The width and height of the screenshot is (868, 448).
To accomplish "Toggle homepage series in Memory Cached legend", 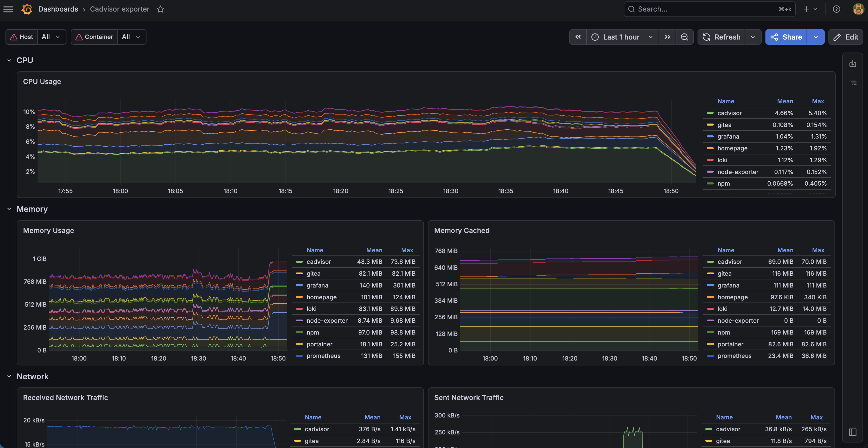I will (x=732, y=297).
